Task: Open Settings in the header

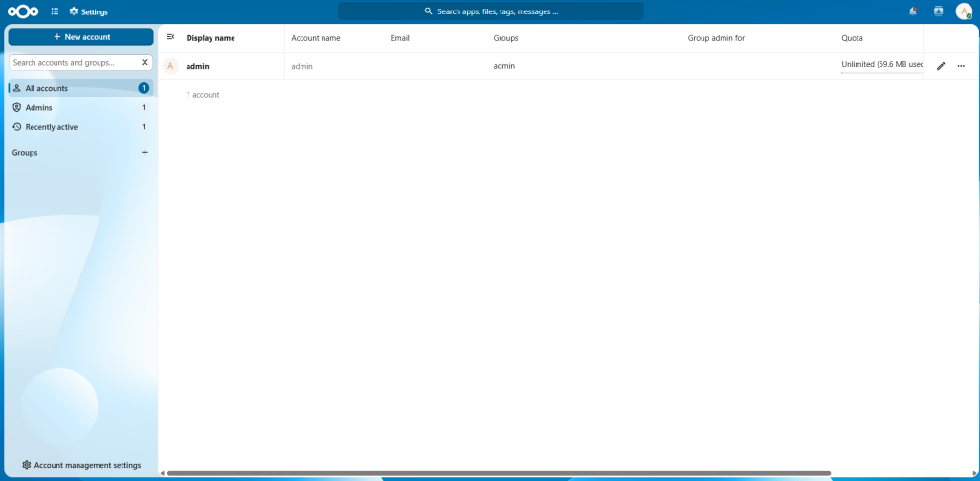Action: click(x=88, y=11)
